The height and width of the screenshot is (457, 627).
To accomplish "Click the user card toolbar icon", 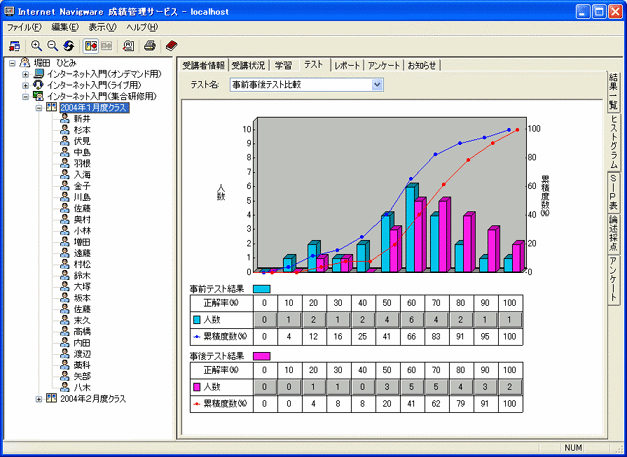I will pyautogui.click(x=128, y=46).
